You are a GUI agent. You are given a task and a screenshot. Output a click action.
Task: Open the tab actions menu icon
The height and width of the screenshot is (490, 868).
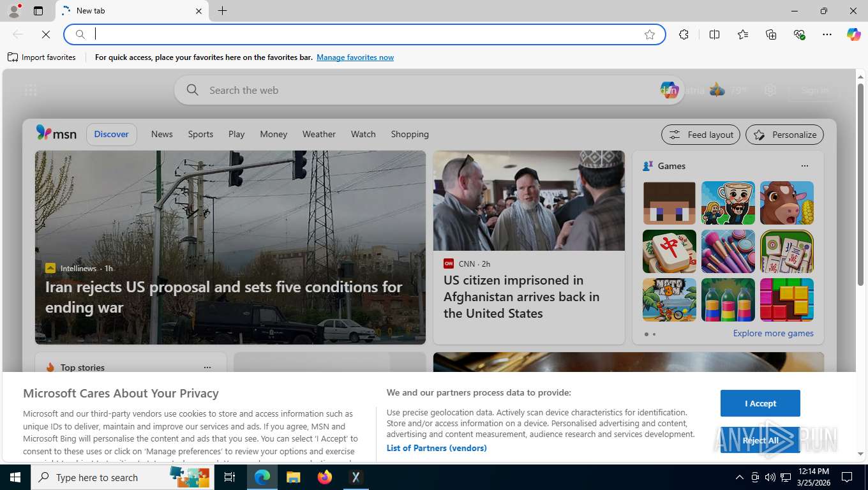[x=38, y=11]
